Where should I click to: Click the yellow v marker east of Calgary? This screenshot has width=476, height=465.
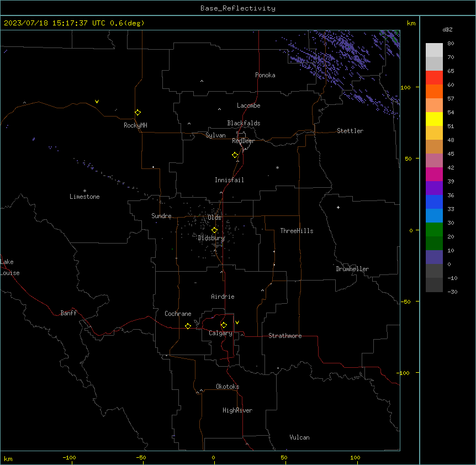click(237, 323)
